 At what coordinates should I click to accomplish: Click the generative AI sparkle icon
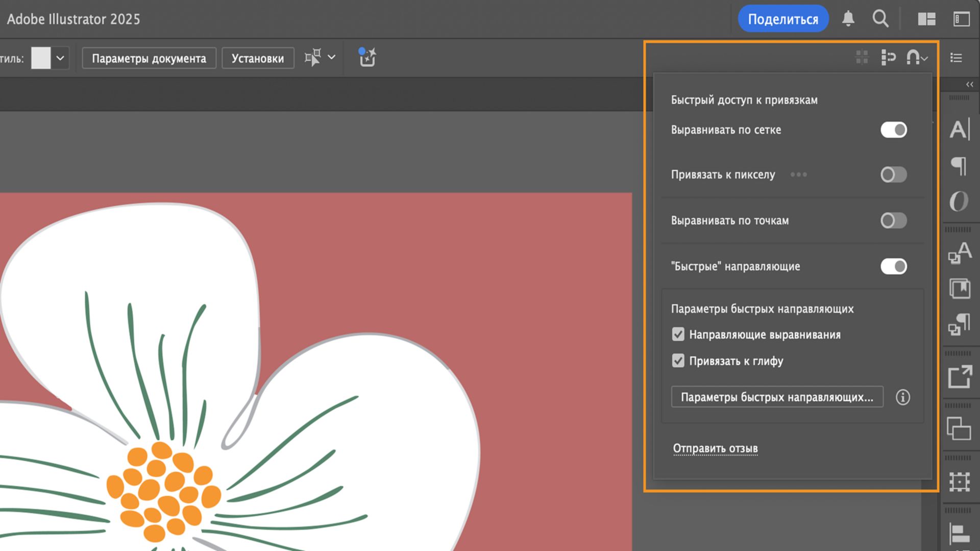pyautogui.click(x=367, y=58)
